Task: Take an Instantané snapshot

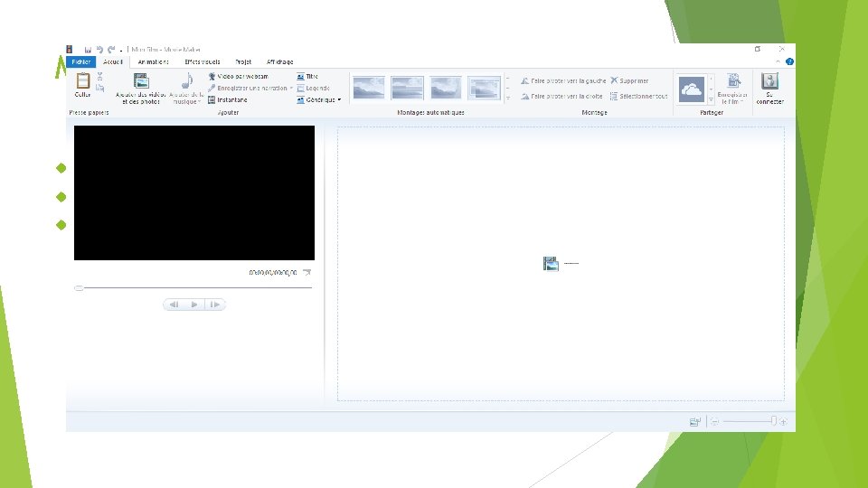Action: (228, 99)
